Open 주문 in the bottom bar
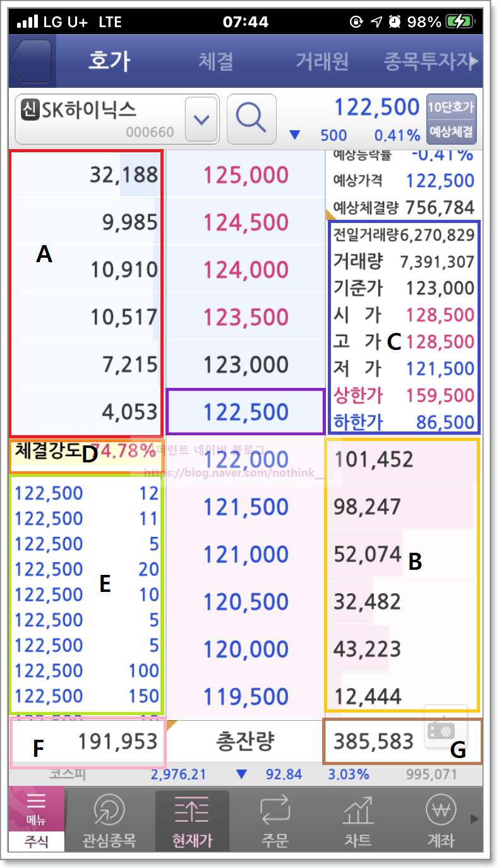 pyautogui.click(x=274, y=819)
